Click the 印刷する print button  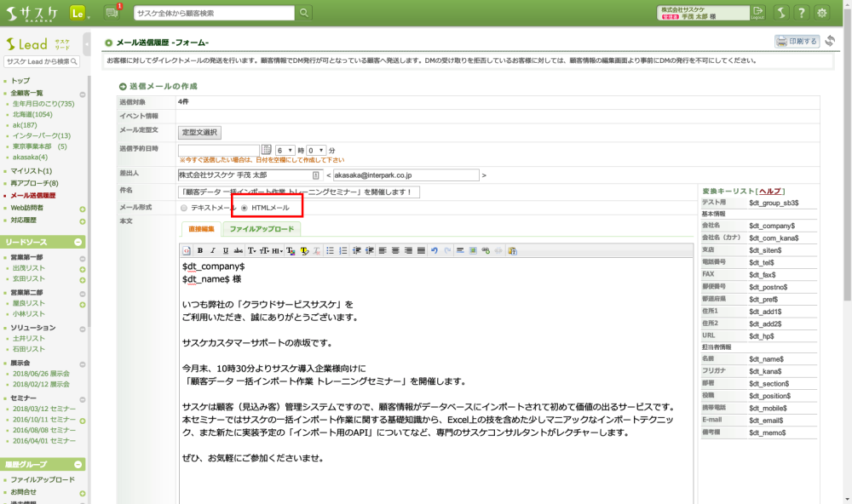797,41
